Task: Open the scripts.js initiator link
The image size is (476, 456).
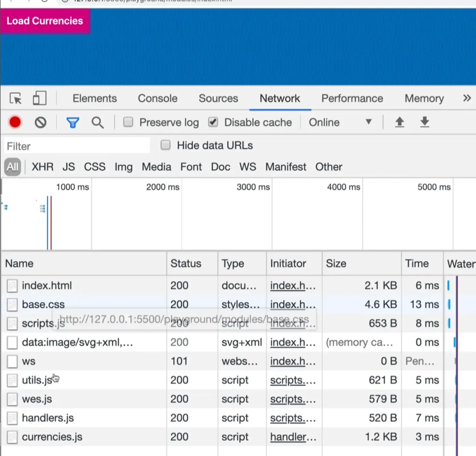Action: click(293, 380)
